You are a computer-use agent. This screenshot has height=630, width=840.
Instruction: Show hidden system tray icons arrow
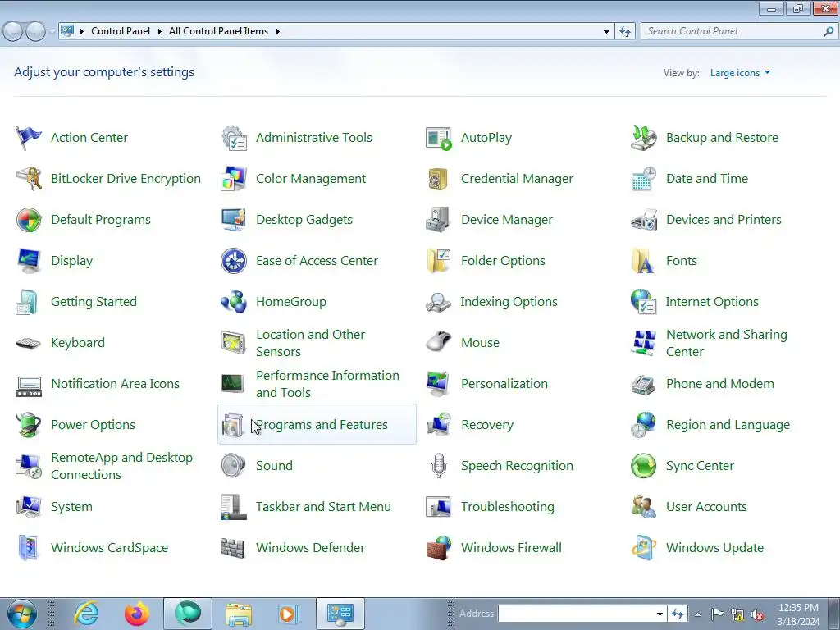coord(697,614)
